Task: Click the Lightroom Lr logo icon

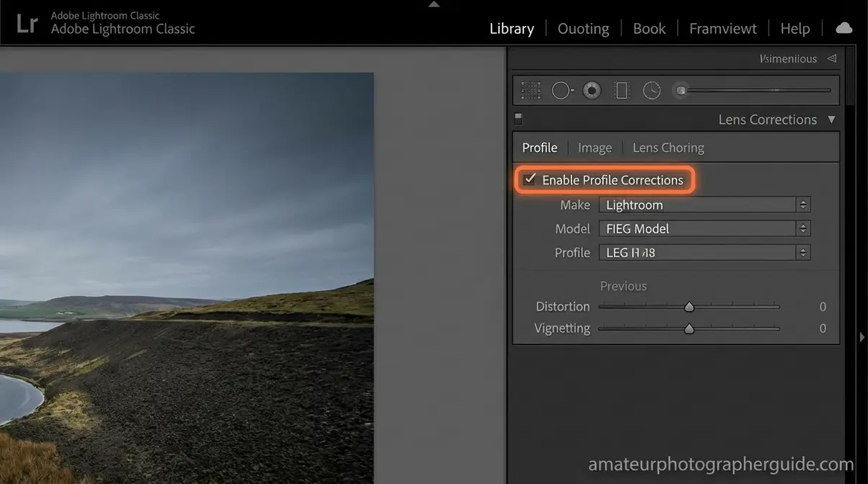Action: click(27, 22)
